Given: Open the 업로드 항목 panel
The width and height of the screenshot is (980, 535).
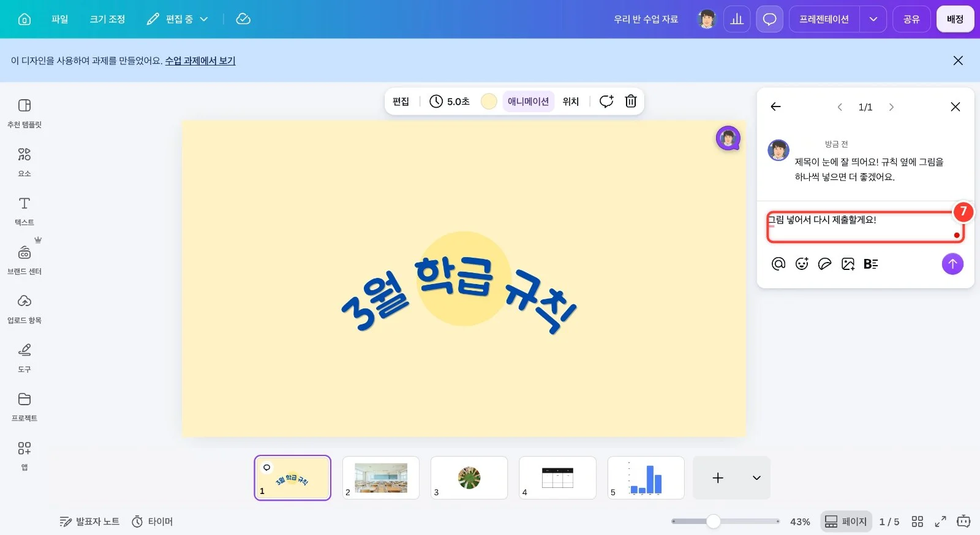Looking at the screenshot, I should 24,309.
